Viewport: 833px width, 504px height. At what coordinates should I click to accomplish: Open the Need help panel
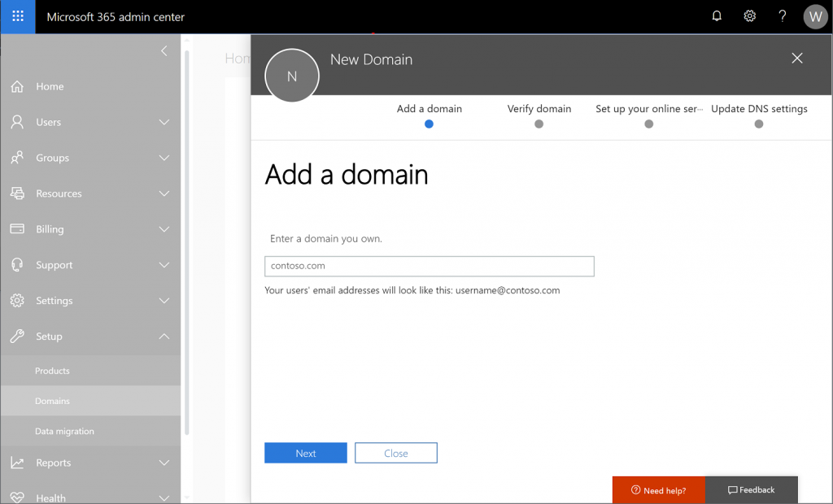pos(658,489)
